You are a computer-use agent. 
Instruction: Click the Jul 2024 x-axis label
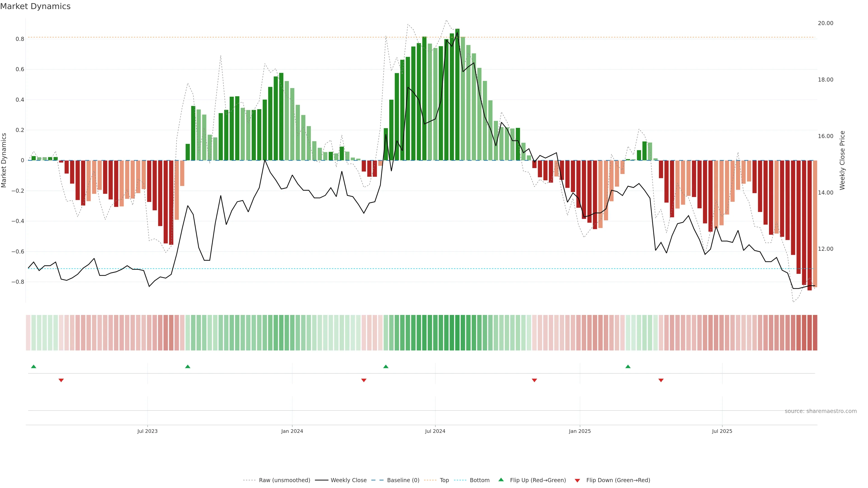pos(435,431)
